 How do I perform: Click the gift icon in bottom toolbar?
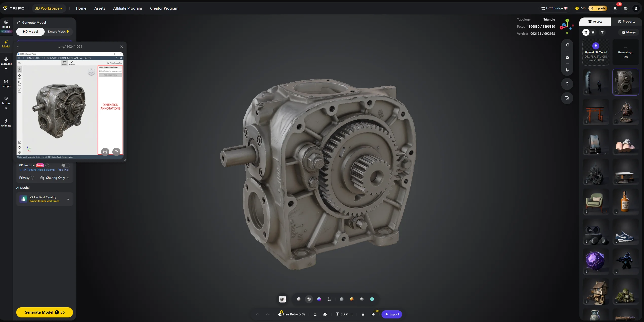[x=315, y=314]
